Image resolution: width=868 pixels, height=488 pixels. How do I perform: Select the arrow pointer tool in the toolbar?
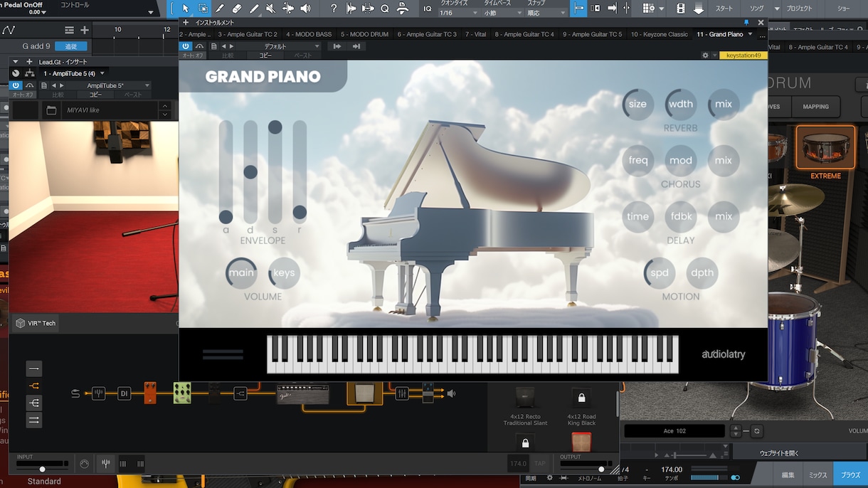pos(185,9)
